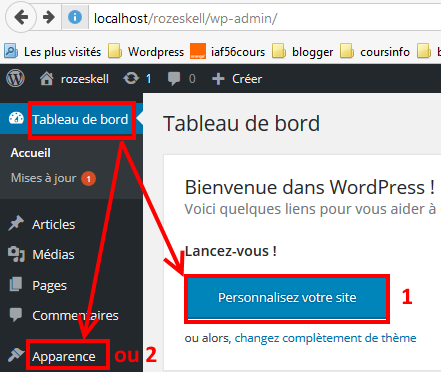Image resolution: width=441 pixels, height=372 pixels.
Task: Click the Lancez-vous ! heading
Action: (x=231, y=251)
